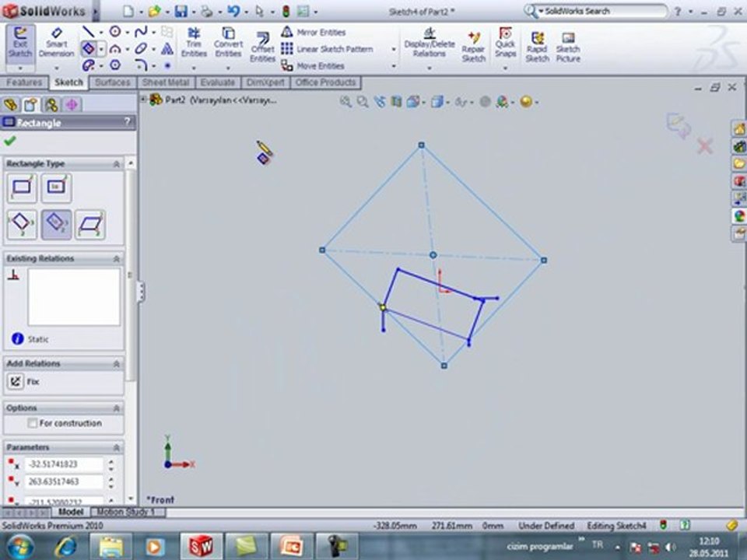Click the Sketch Picture tool
The height and width of the screenshot is (560, 747).
(568, 47)
